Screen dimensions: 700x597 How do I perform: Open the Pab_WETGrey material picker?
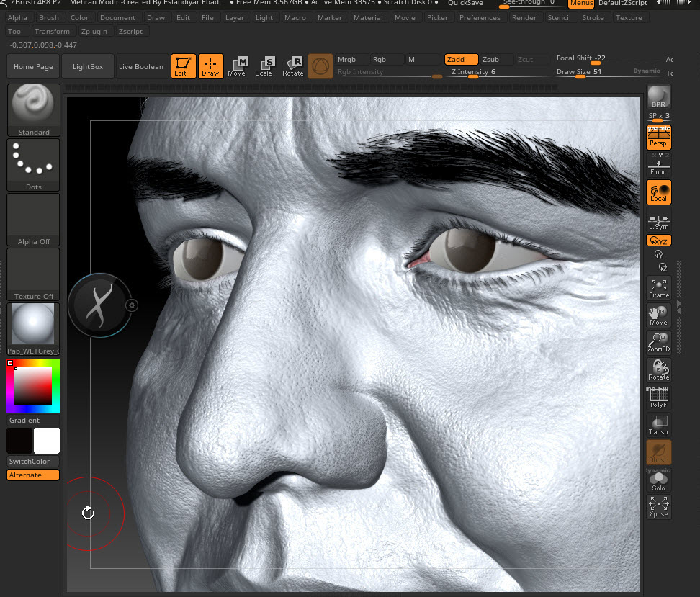pyautogui.click(x=33, y=329)
